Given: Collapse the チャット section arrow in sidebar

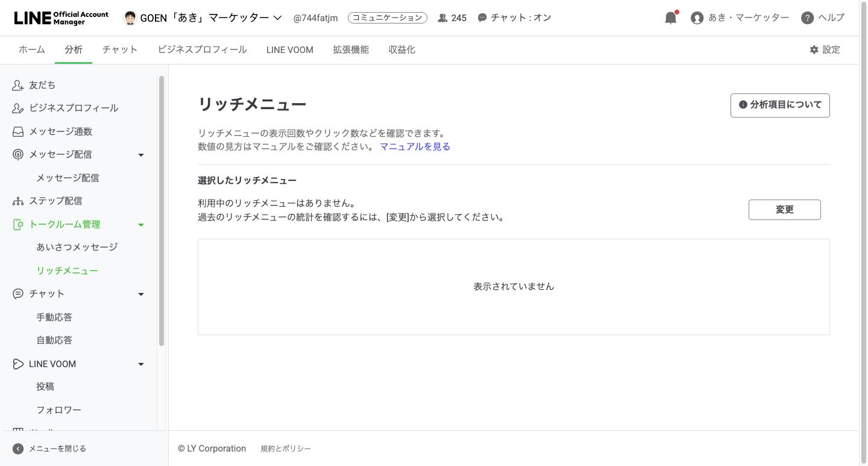Looking at the screenshot, I should pos(141,295).
